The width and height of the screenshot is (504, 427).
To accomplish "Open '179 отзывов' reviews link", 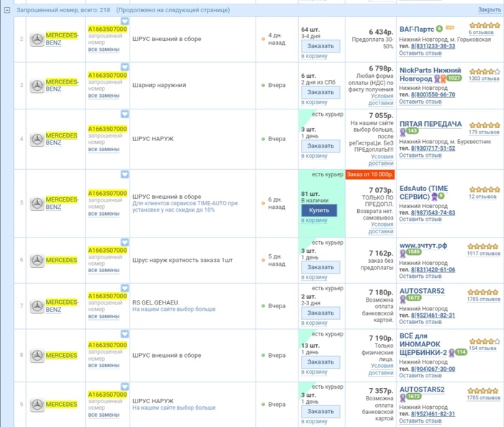I will [x=484, y=132].
